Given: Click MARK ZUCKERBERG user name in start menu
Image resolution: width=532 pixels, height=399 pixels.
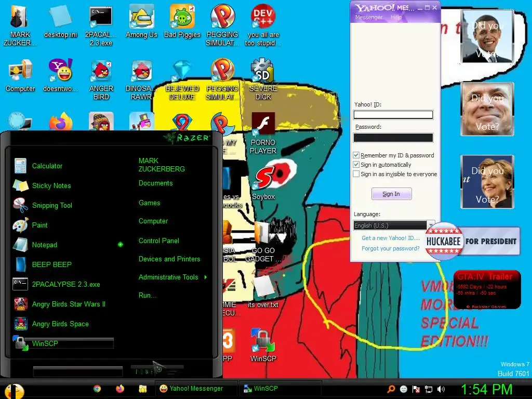Looking at the screenshot, I should pos(162,165).
